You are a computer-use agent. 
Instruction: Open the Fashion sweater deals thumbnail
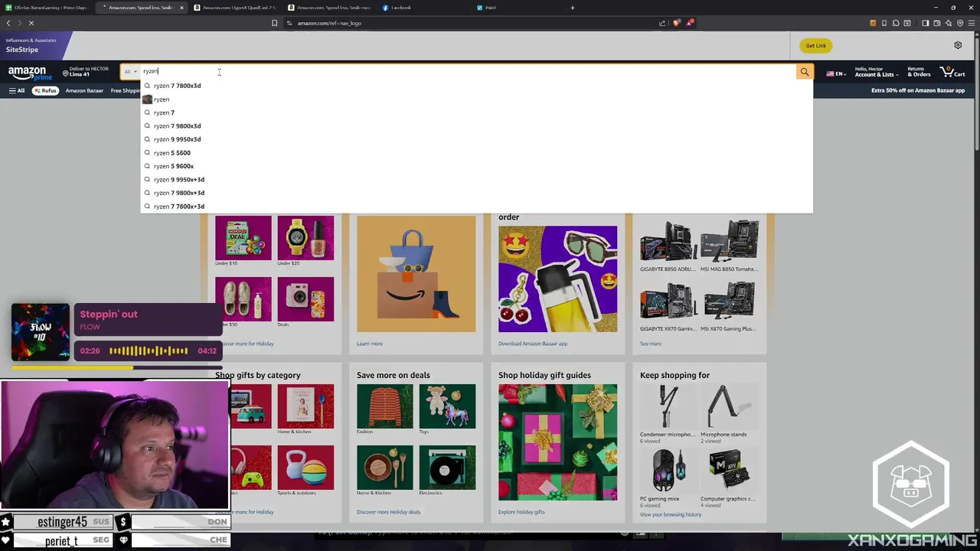pyautogui.click(x=384, y=406)
